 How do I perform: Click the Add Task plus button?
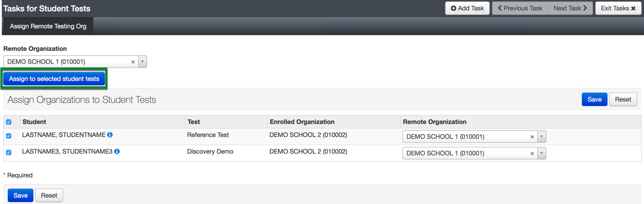(x=467, y=8)
